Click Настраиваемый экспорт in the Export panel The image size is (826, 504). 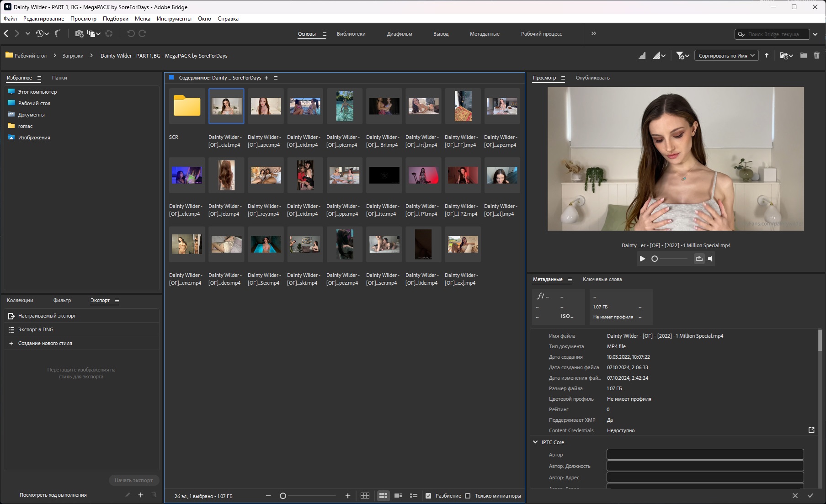(x=47, y=316)
